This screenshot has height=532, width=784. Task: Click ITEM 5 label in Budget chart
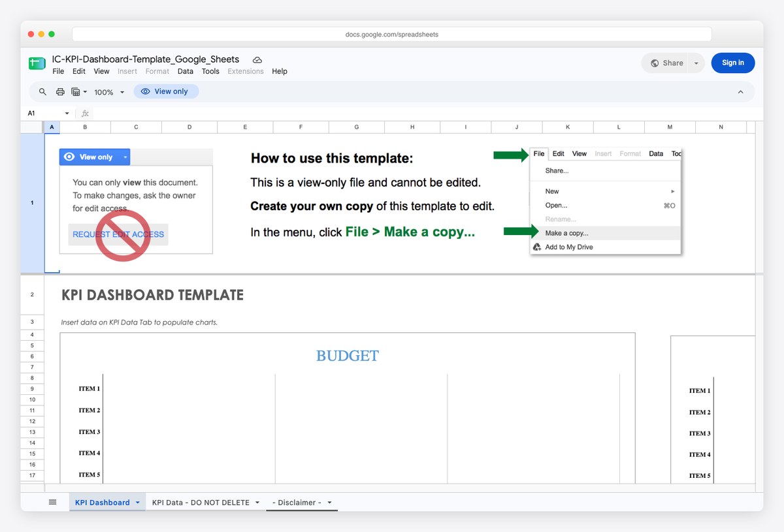90,475
